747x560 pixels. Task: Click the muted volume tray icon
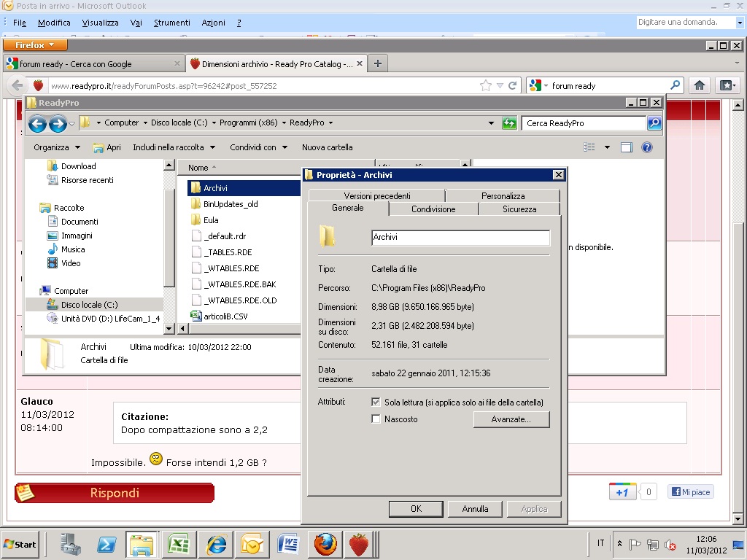tap(670, 544)
